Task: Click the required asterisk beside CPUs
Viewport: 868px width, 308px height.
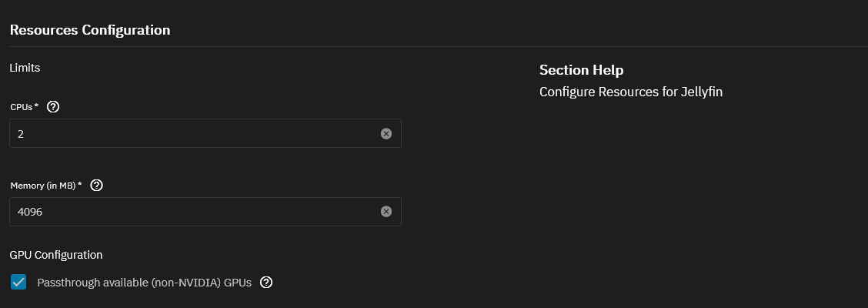Action: [x=36, y=106]
